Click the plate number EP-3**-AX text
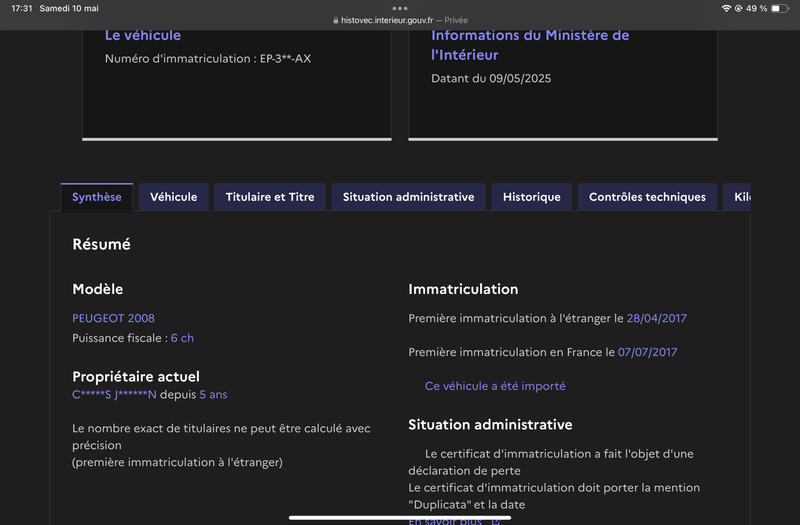The width and height of the screenshot is (800, 525). tap(285, 59)
